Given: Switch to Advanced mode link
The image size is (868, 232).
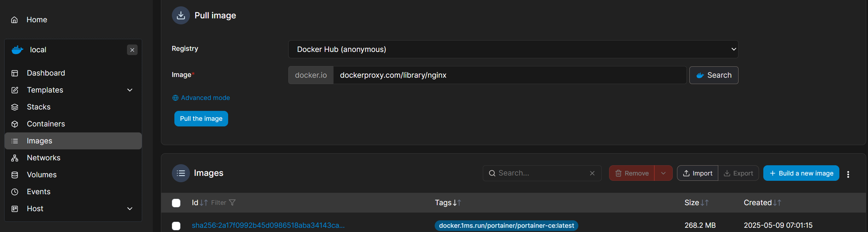Looking at the screenshot, I should tap(206, 98).
